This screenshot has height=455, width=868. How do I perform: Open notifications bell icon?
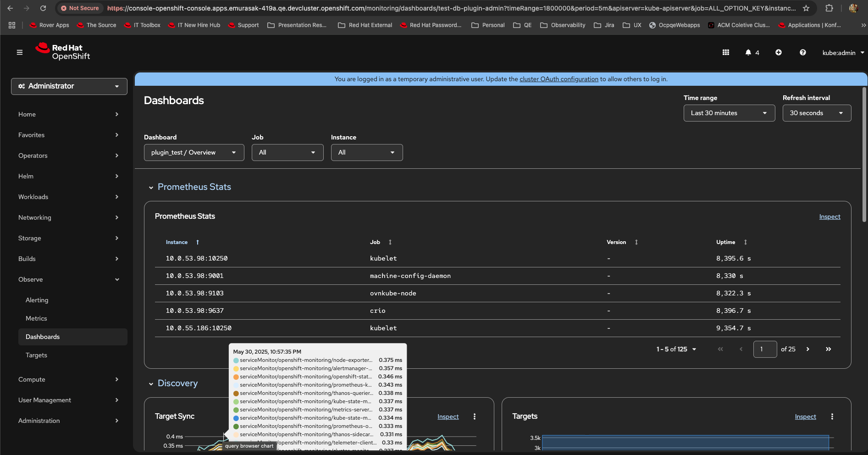tap(748, 53)
